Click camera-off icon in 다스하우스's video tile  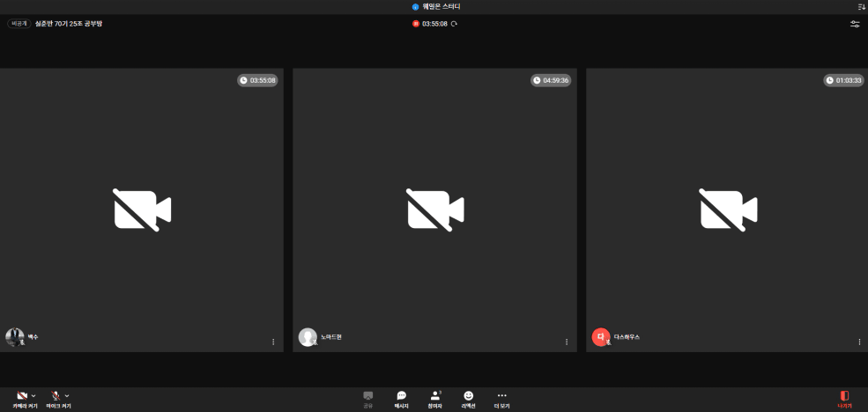728,210
